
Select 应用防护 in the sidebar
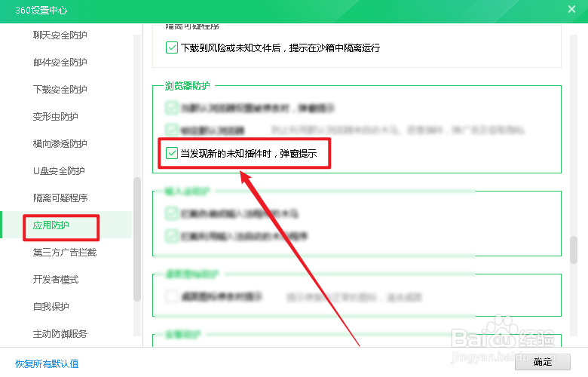point(51,225)
